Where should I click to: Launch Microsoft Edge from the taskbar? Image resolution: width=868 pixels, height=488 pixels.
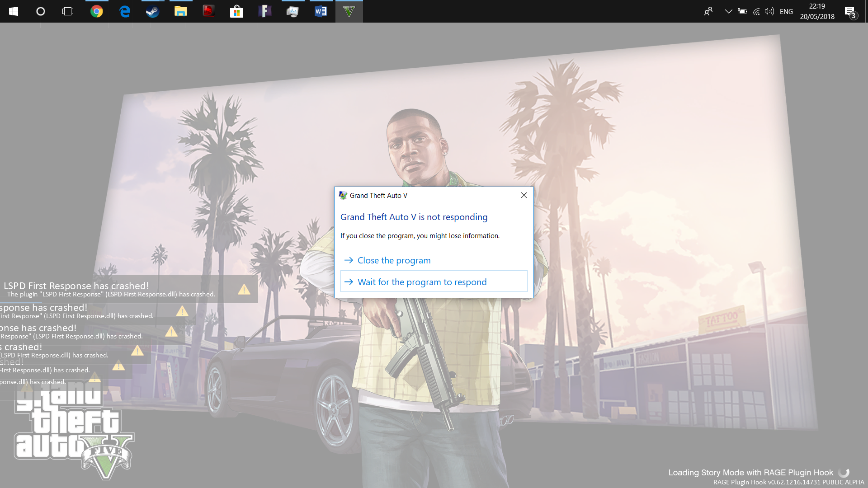pos(124,11)
